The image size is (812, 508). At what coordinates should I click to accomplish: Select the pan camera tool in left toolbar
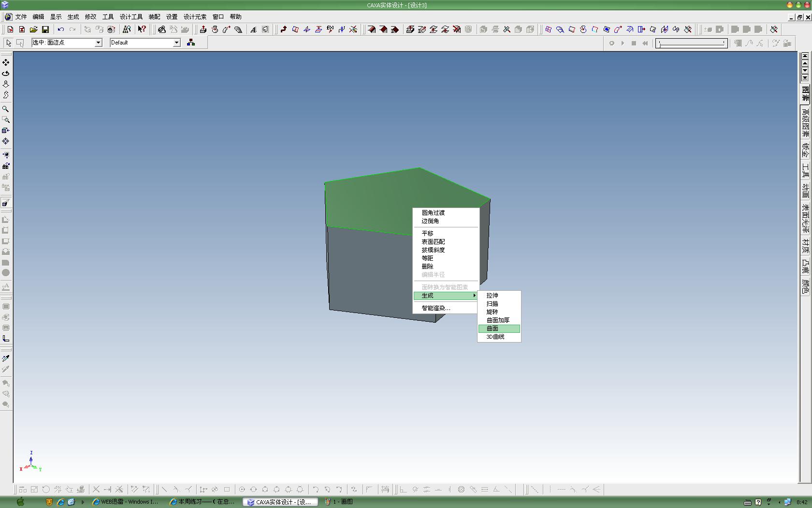[6, 62]
